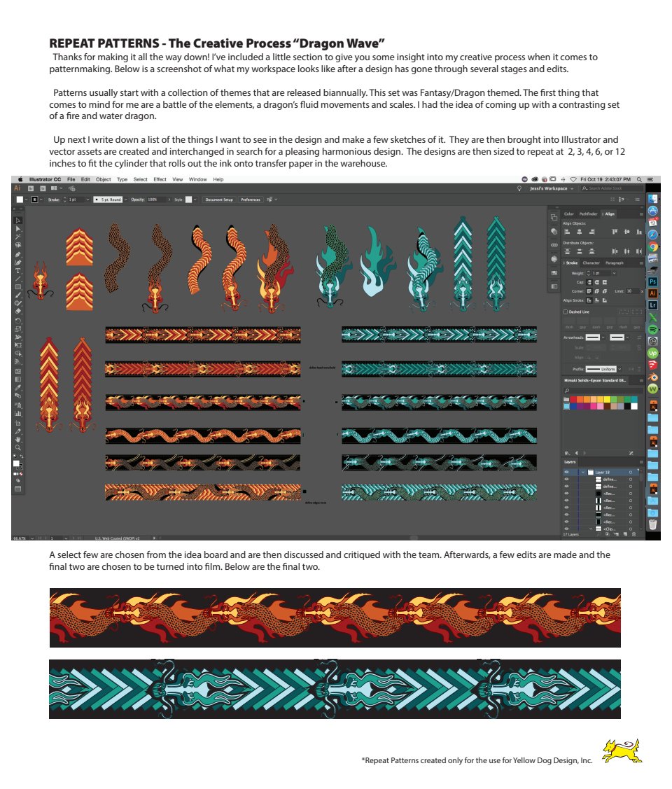Choose the Rectangle tool in left toolbar
This screenshot has width=672, height=789.
click(x=18, y=286)
